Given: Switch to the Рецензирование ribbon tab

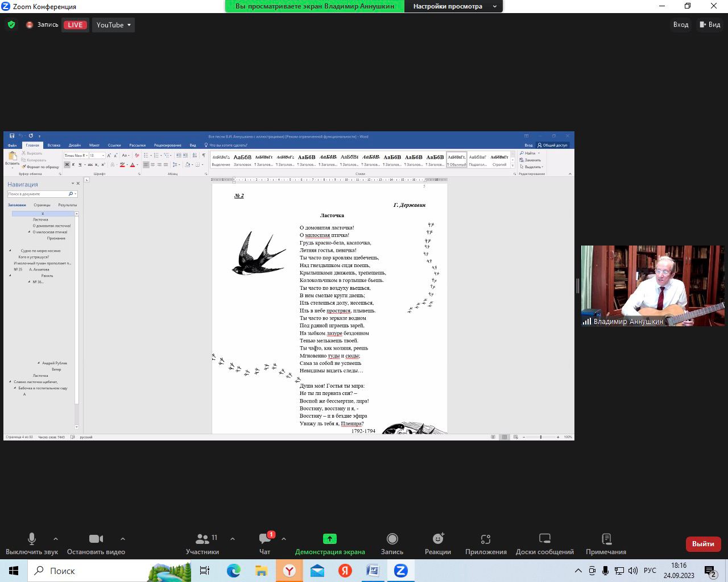Looking at the screenshot, I should click(168, 145).
